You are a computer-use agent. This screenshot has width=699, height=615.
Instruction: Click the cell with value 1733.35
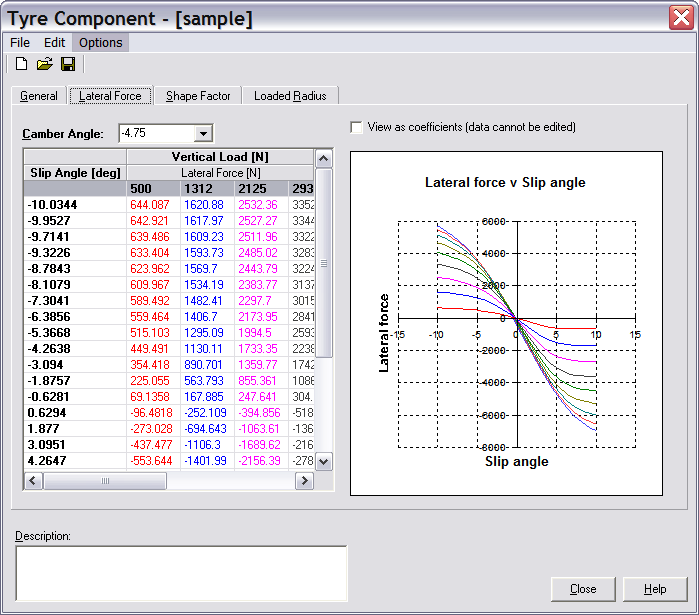[261, 349]
